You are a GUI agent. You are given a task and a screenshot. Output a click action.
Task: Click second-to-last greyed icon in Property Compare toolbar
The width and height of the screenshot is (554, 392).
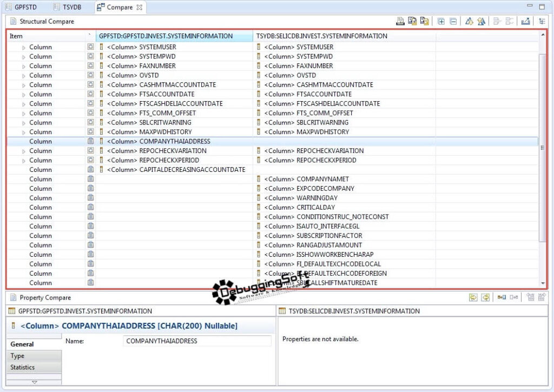click(530, 297)
